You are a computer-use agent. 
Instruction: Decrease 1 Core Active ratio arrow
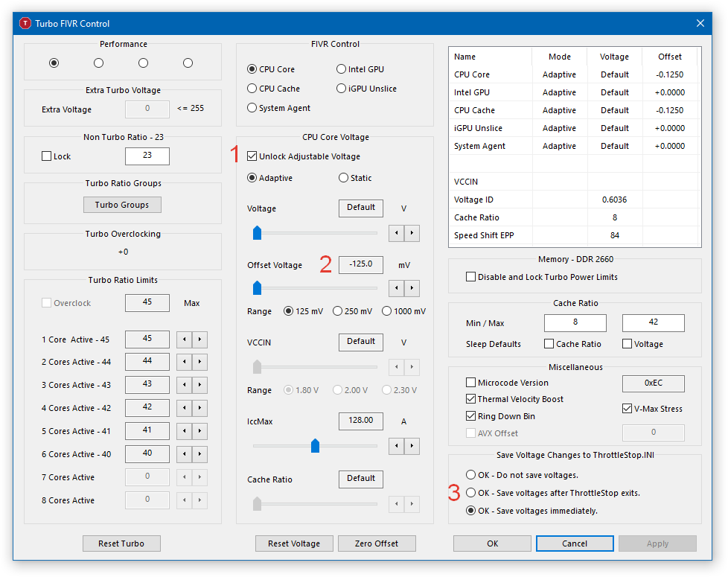tap(185, 339)
